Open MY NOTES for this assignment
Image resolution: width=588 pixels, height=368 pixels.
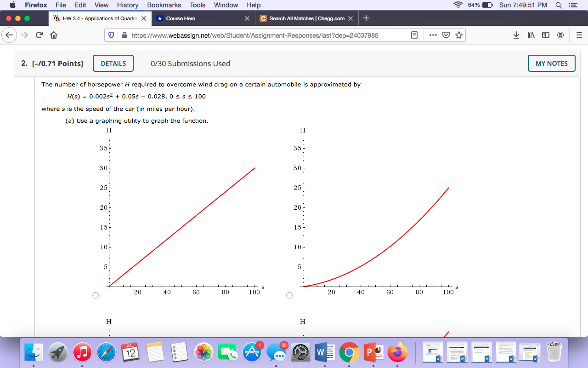[551, 63]
